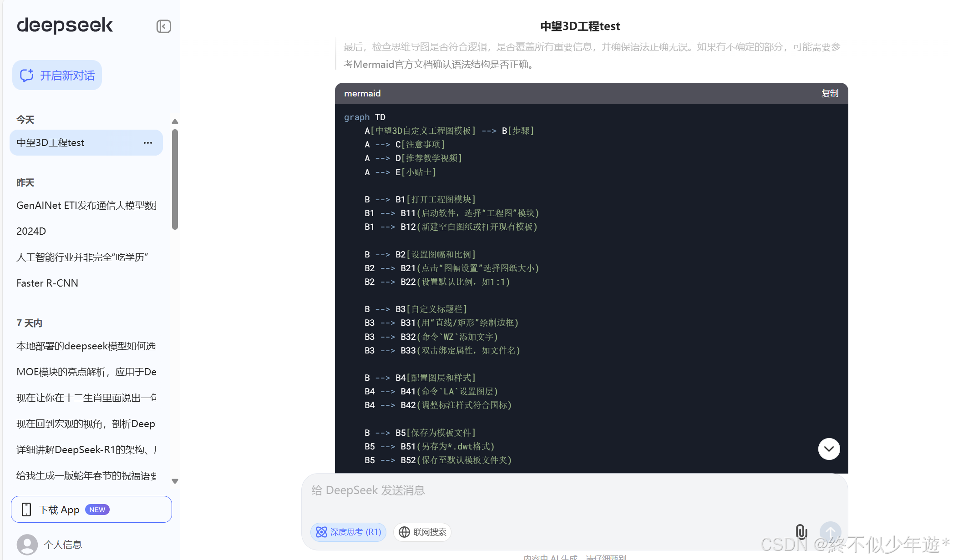Open the GenAINet ETI conversation
The width and height of the screenshot is (953, 560).
click(x=86, y=205)
